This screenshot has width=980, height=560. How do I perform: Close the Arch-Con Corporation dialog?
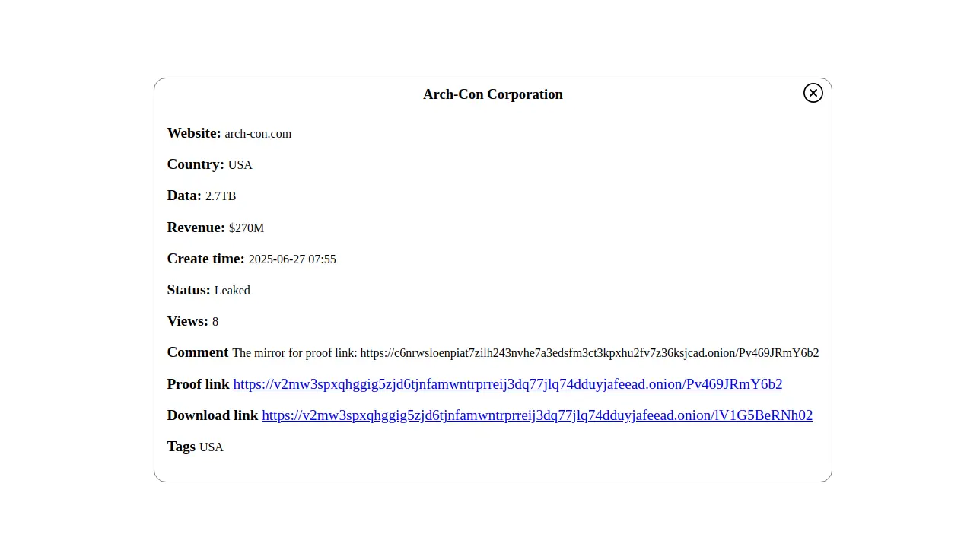click(x=813, y=93)
